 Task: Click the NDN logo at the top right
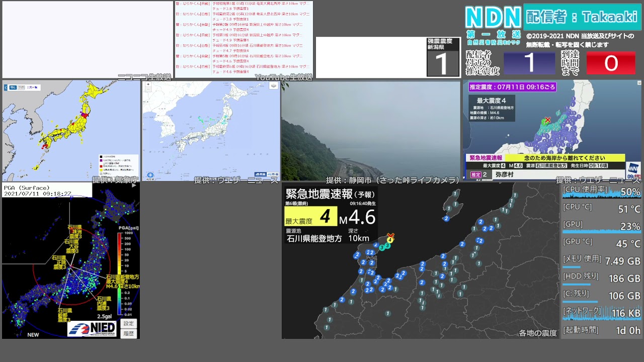click(493, 18)
